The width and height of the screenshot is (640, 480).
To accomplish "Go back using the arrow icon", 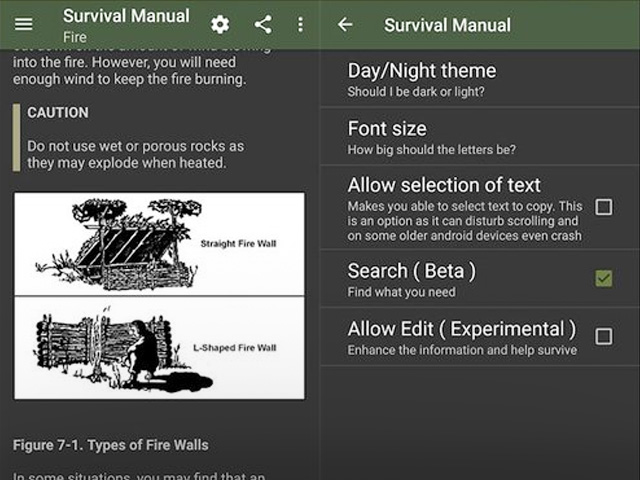I will (345, 25).
